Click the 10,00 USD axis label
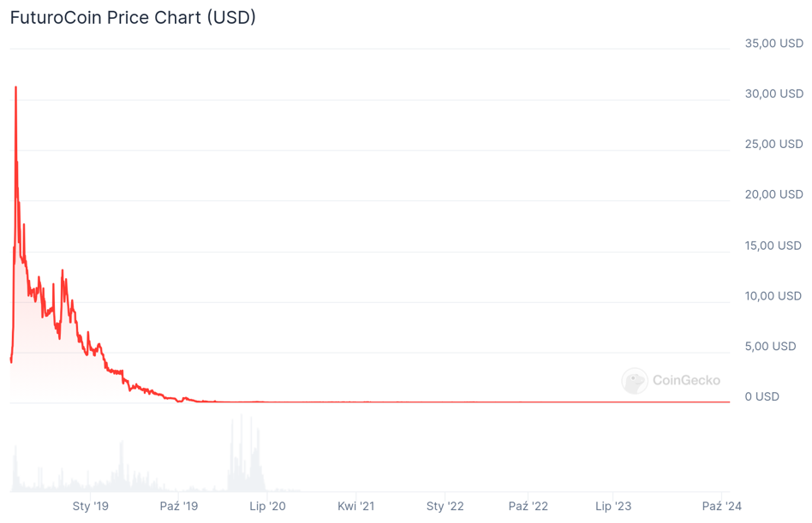 [x=773, y=296]
